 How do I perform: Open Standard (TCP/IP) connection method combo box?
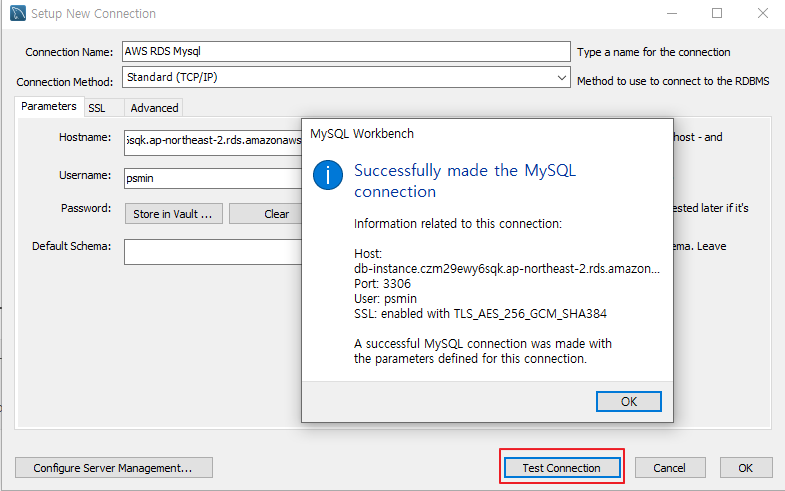point(346,78)
